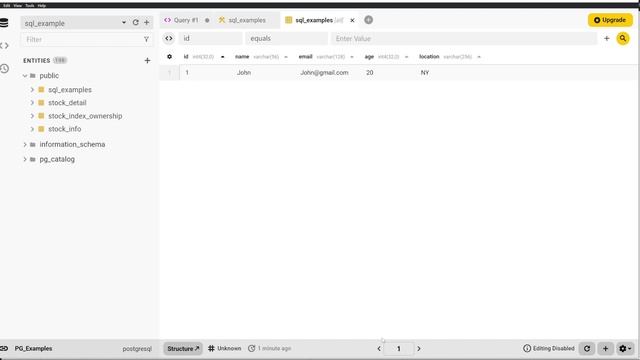640x360 pixels.
Task: Click the Editing Disabled indicator
Action: (x=549, y=349)
